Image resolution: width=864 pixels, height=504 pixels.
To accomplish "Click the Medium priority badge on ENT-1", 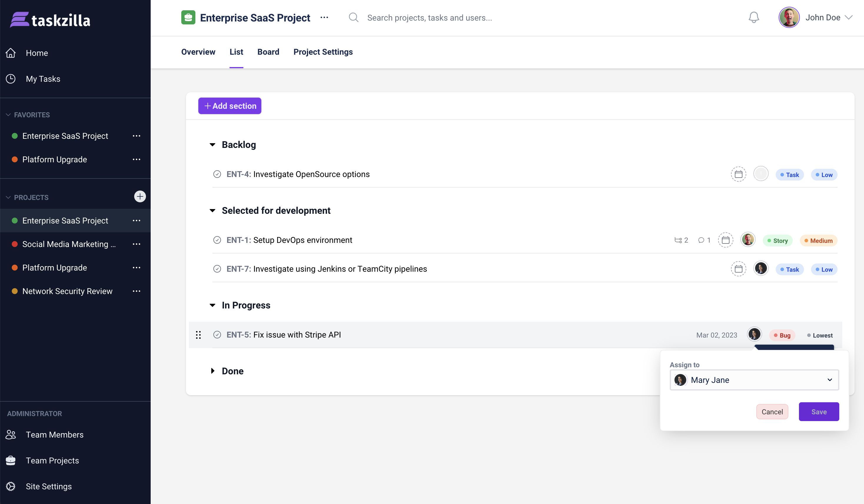I will pyautogui.click(x=818, y=241).
